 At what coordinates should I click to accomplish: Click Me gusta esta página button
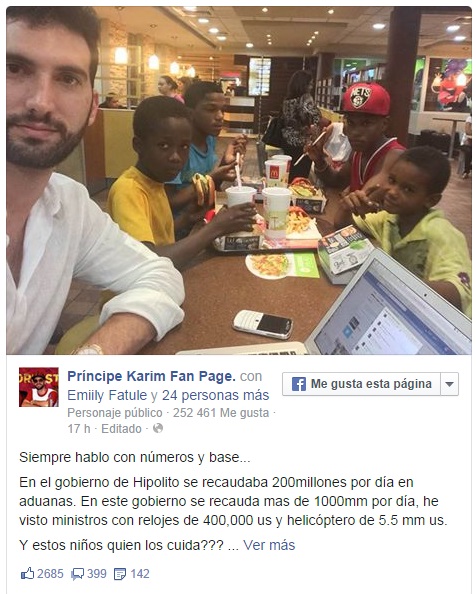pyautogui.click(x=362, y=384)
